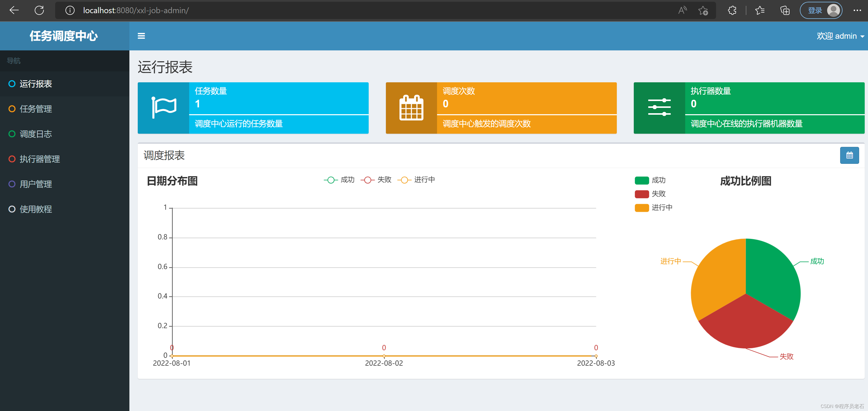Open the calendar date-range picker button
This screenshot has width=868, height=411.
(849, 155)
